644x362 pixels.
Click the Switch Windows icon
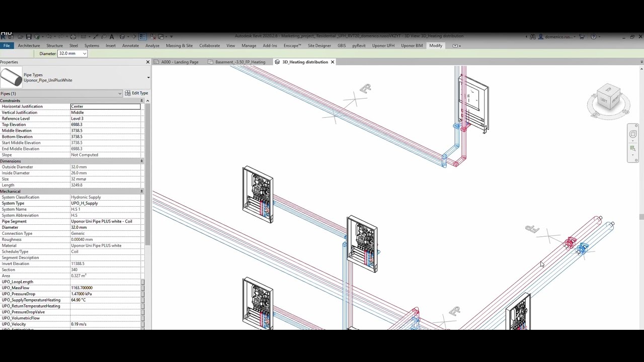[161, 37]
